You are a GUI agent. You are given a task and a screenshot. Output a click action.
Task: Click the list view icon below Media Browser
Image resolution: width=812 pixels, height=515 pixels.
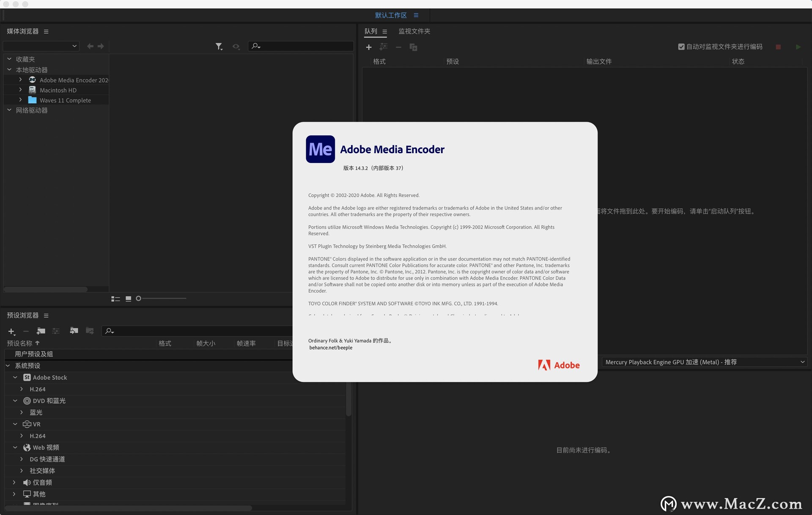click(x=115, y=298)
